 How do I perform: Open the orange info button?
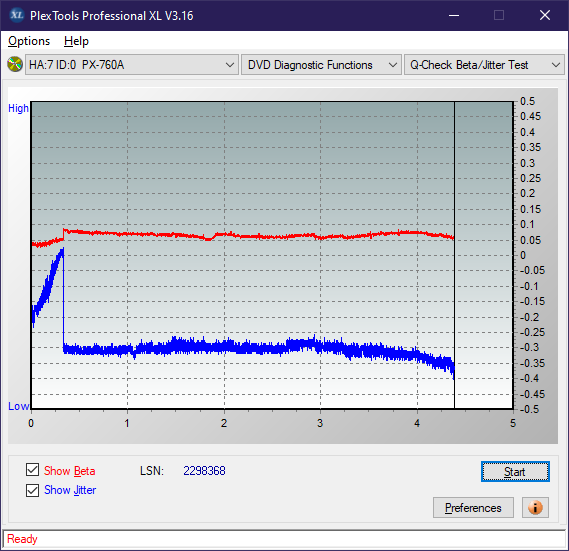click(x=535, y=507)
